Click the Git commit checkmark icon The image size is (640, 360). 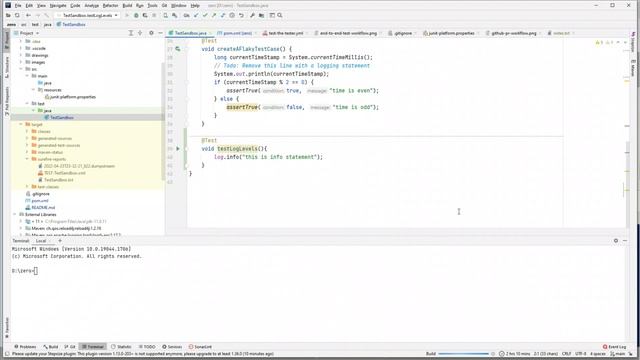(x=205, y=16)
